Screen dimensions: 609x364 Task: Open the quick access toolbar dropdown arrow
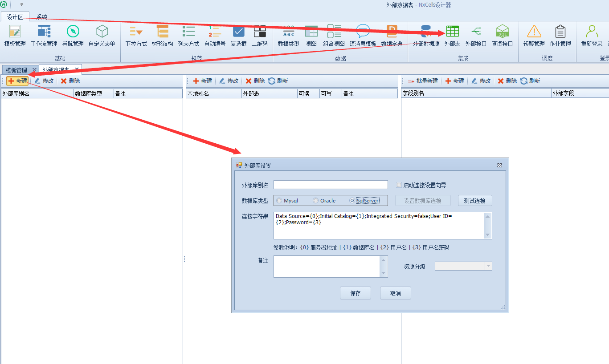click(21, 4)
